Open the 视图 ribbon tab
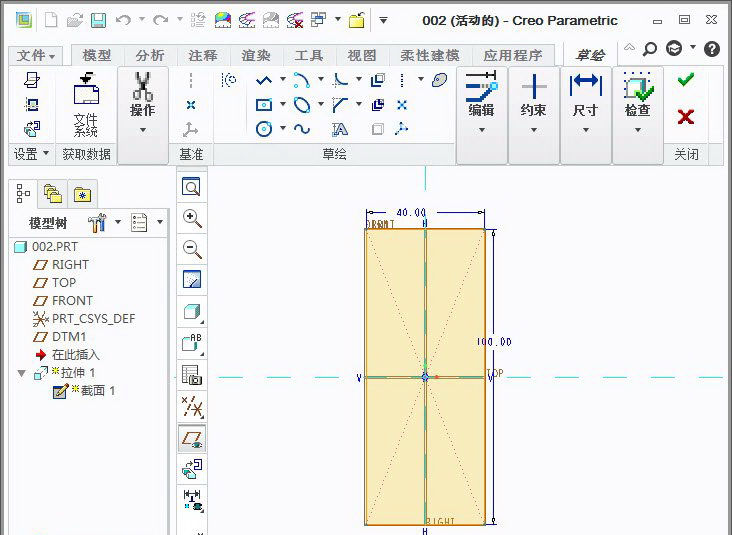Viewport: 732px width, 535px height. tap(362, 56)
